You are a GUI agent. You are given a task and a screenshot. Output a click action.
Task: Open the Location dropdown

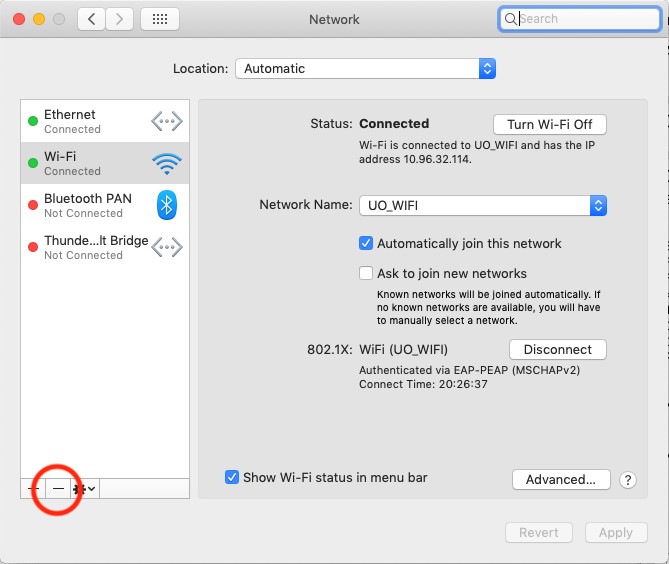click(x=365, y=69)
